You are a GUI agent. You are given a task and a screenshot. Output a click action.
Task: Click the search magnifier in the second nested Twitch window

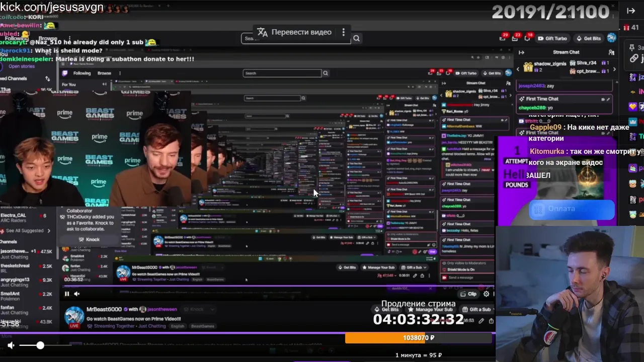click(x=326, y=73)
